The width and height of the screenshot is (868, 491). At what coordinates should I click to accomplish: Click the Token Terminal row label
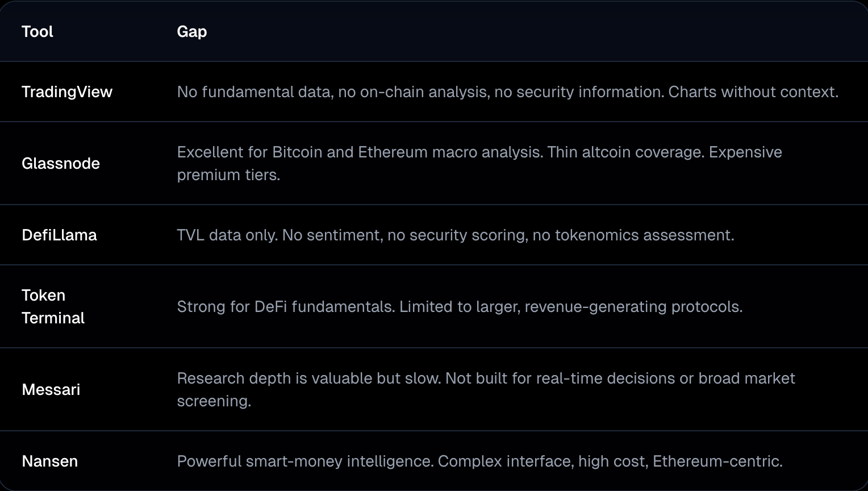[x=53, y=306]
